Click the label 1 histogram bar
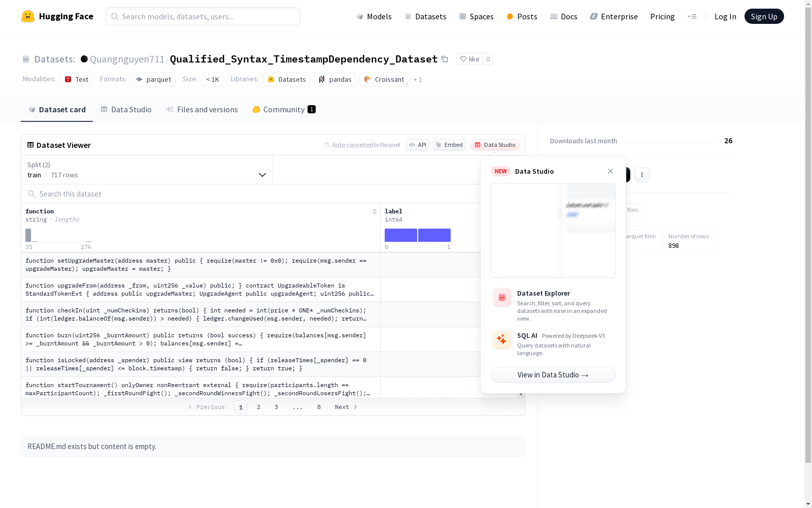812x508 pixels. click(434, 235)
